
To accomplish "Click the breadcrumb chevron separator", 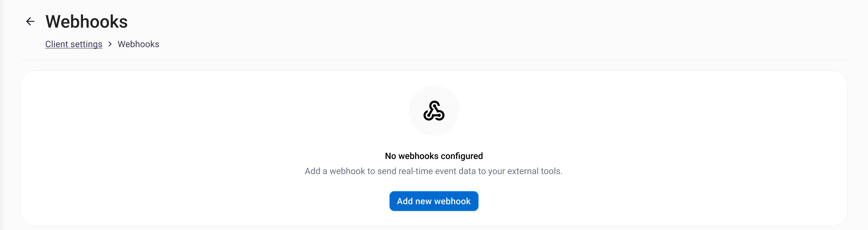I will click(x=110, y=44).
